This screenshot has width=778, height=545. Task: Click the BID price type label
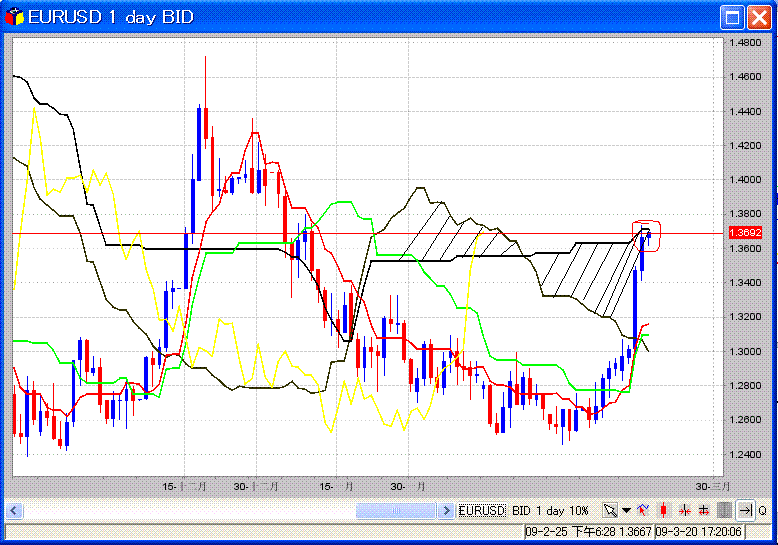point(521,510)
